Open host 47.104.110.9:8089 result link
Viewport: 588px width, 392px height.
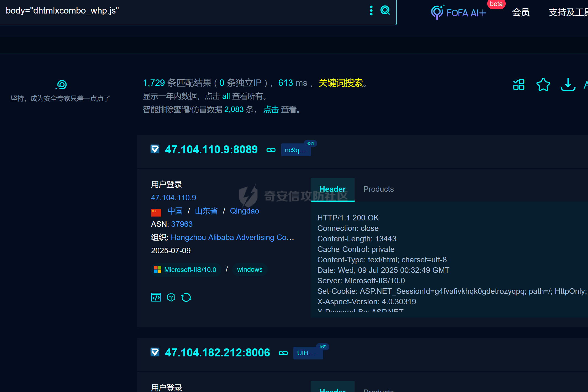click(211, 150)
